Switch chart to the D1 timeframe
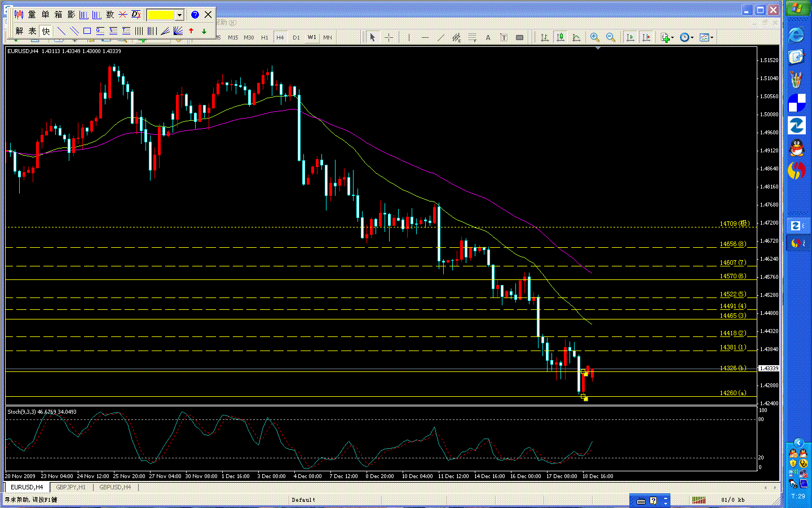 click(296, 37)
